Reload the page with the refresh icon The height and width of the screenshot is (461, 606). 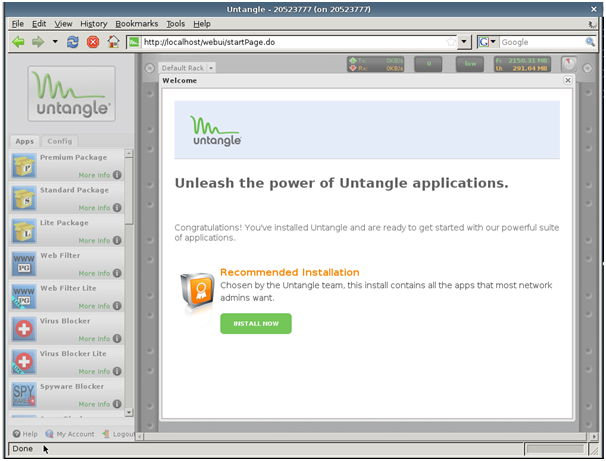pyautogui.click(x=72, y=42)
